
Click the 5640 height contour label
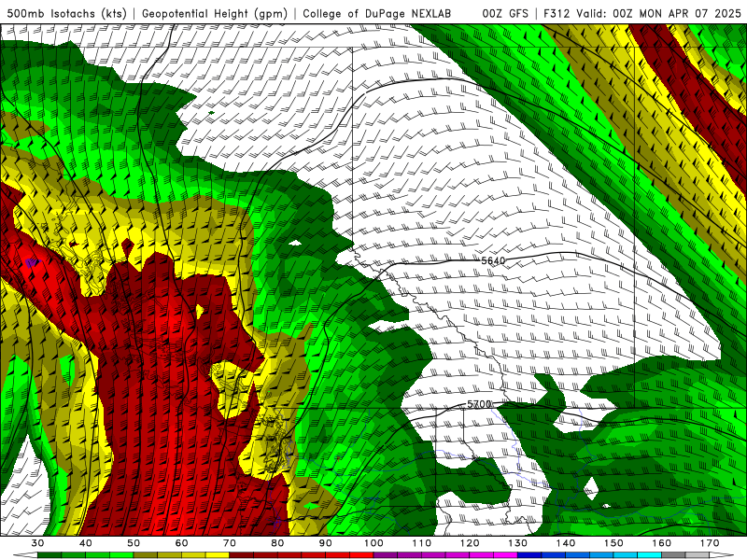[x=493, y=260]
